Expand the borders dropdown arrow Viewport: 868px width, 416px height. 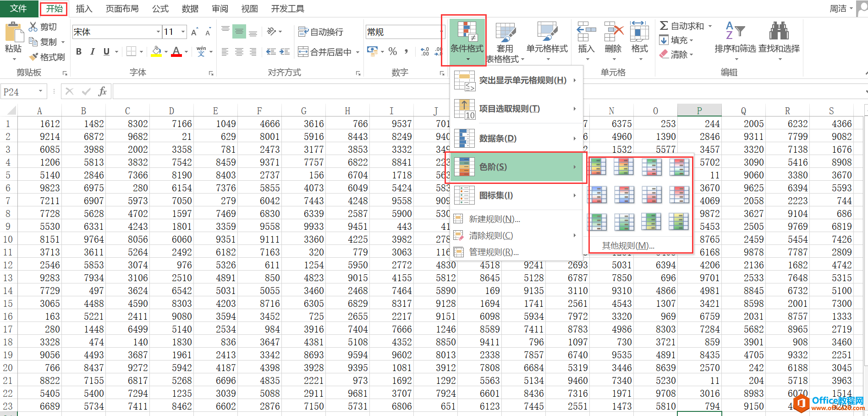pos(141,52)
